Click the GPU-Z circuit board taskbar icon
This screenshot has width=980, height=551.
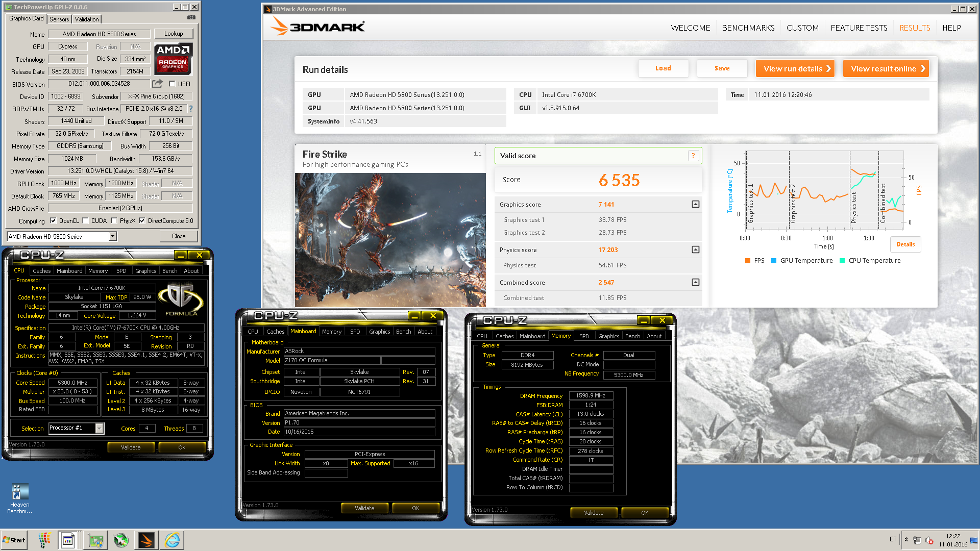point(95,540)
